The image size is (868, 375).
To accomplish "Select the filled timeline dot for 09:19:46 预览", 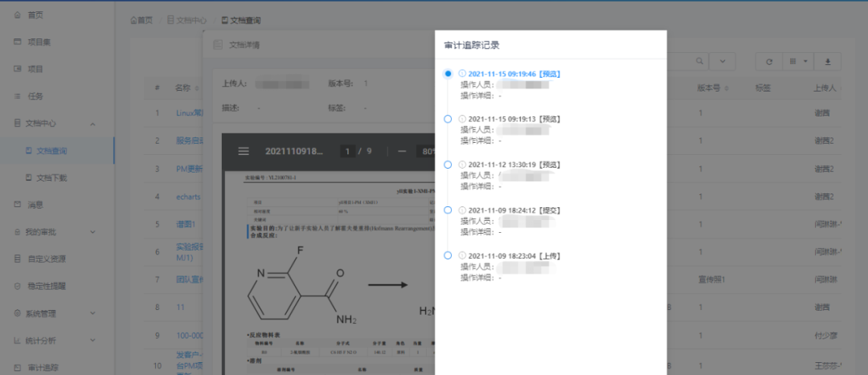I will click(x=448, y=74).
